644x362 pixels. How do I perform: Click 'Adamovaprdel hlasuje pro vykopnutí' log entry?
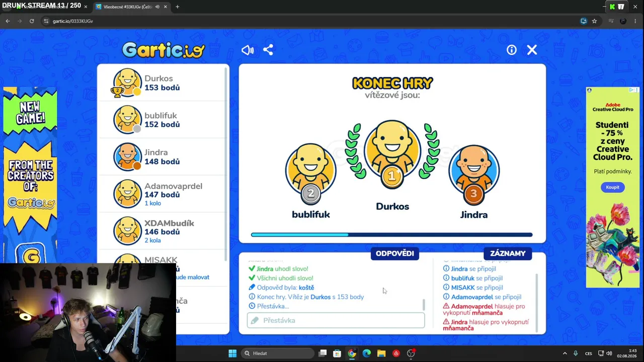pos(484,309)
